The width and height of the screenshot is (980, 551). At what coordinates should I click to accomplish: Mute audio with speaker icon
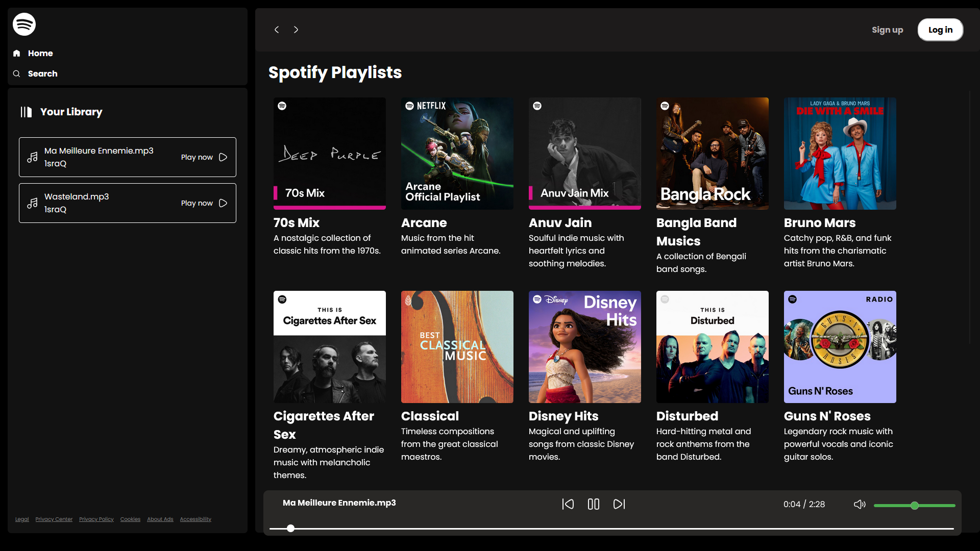pos(860,504)
